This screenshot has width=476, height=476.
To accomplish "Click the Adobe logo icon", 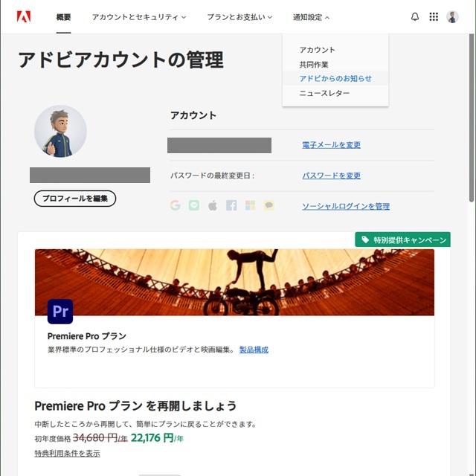I will pos(24,16).
